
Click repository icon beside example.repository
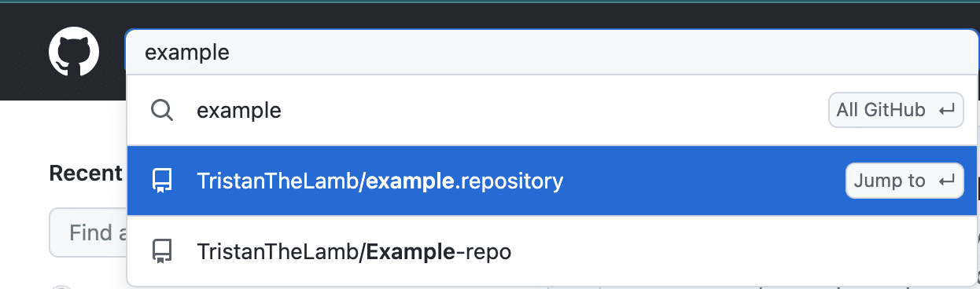(162, 181)
